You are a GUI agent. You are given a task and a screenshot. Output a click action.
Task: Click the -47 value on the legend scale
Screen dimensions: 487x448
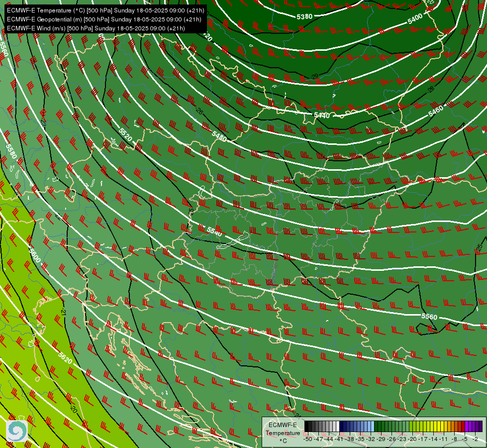pyautogui.click(x=318, y=440)
